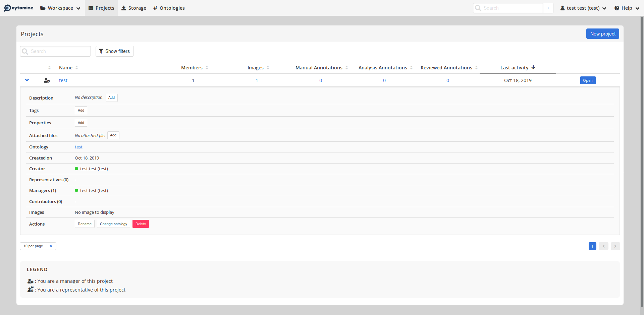Click the New project button
The height and width of the screenshot is (315, 644).
click(602, 34)
